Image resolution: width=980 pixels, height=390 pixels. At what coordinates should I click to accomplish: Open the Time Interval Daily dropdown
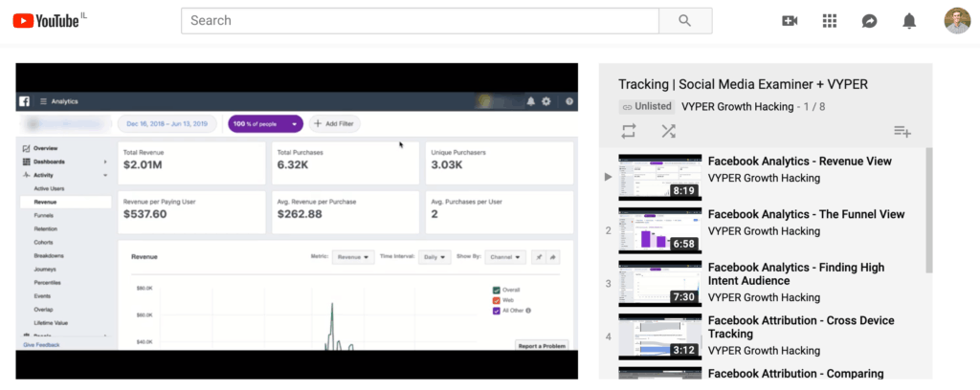[434, 257]
